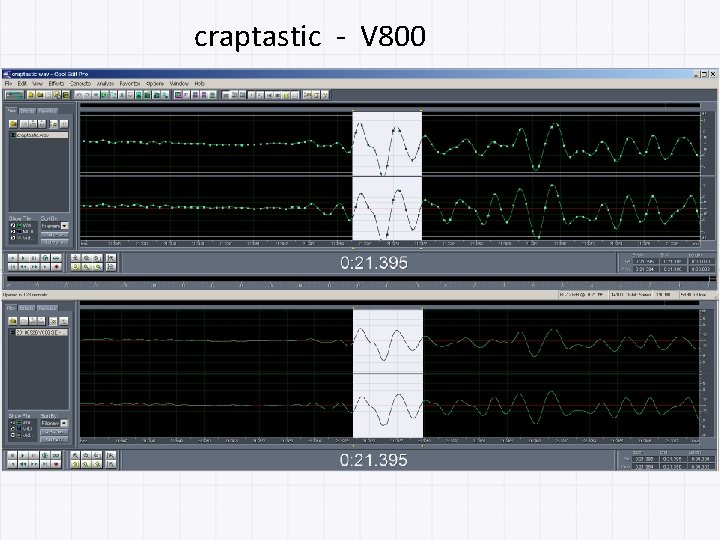This screenshot has height=540, width=720.
Task: Toggle show MIDI files checkbox in upper window
Action: tap(12, 232)
